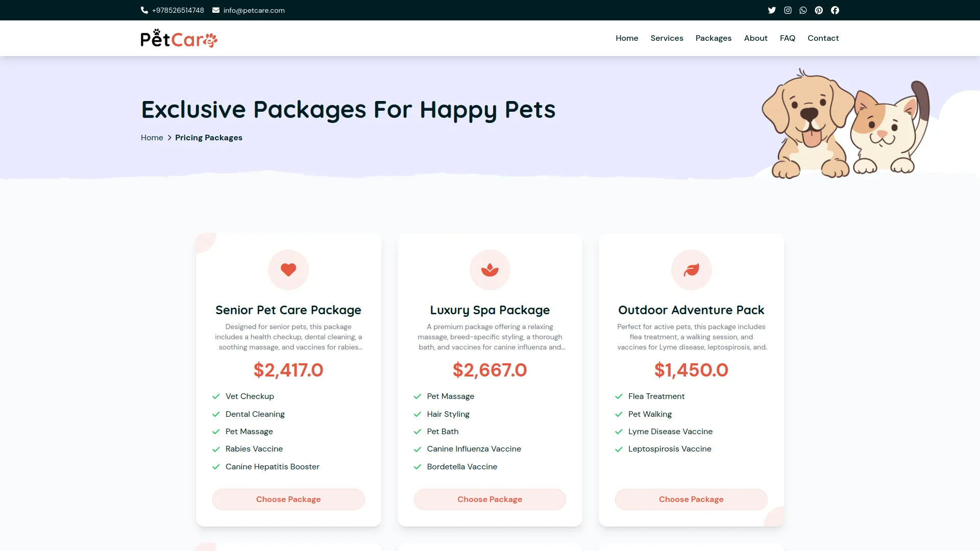Viewport: 980px width, 551px height.
Task: Open PetCare's Instagram page
Action: pyautogui.click(x=788, y=10)
